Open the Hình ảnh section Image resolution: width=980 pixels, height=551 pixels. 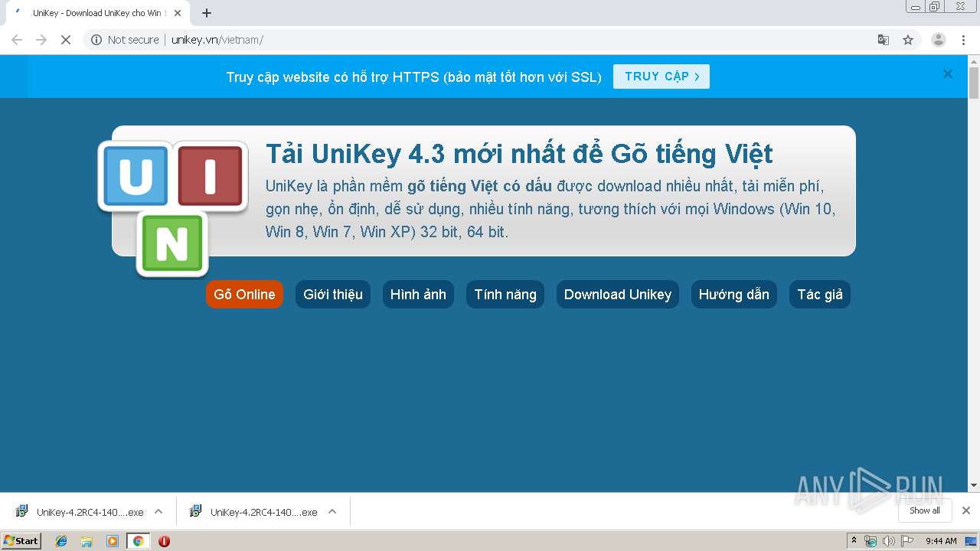(418, 295)
